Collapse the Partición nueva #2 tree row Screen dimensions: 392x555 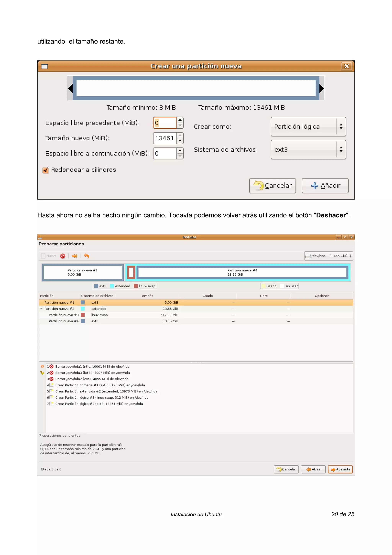[x=41, y=309]
